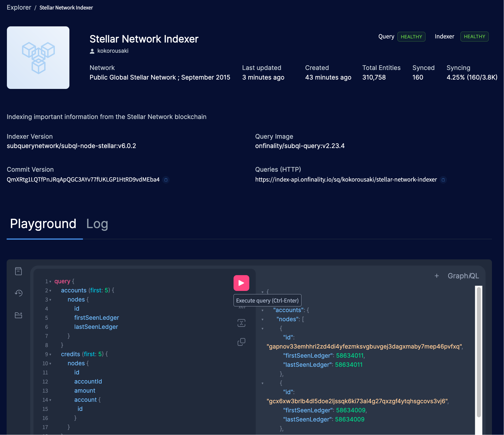
Task: Check the Query HEALTHY status badge
Action: pyautogui.click(x=411, y=37)
